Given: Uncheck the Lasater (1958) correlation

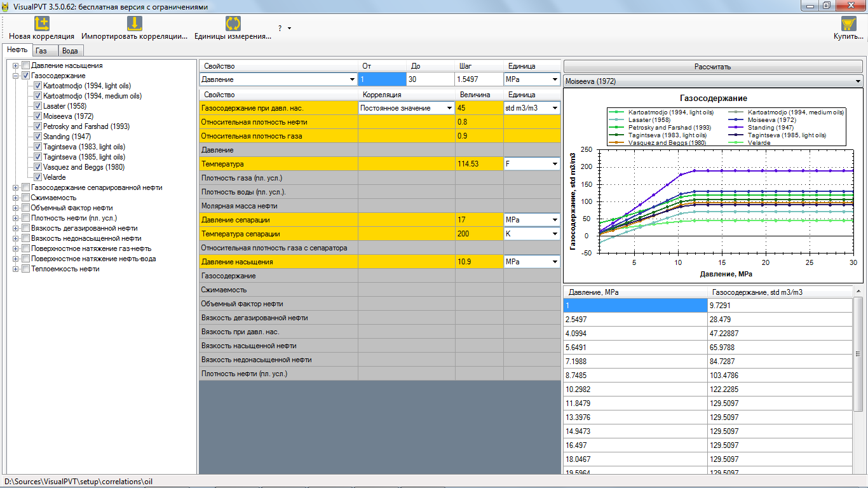Looking at the screenshot, I should click(x=38, y=106).
